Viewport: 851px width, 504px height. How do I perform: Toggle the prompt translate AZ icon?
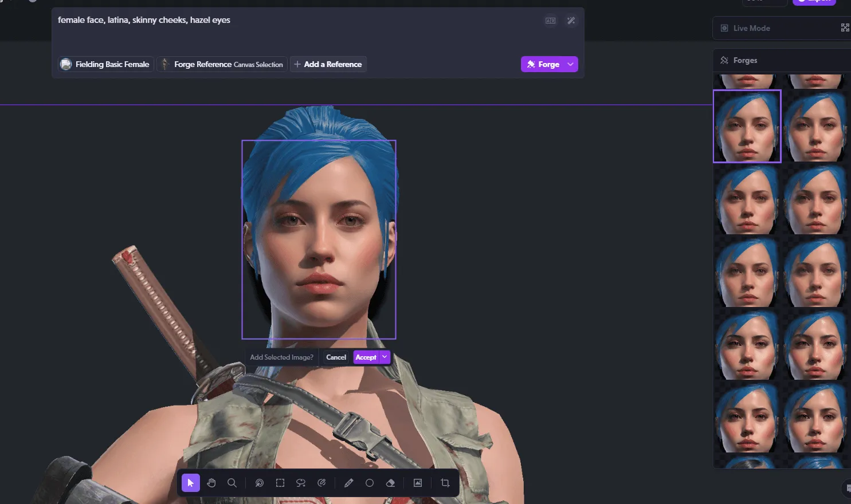pos(550,21)
